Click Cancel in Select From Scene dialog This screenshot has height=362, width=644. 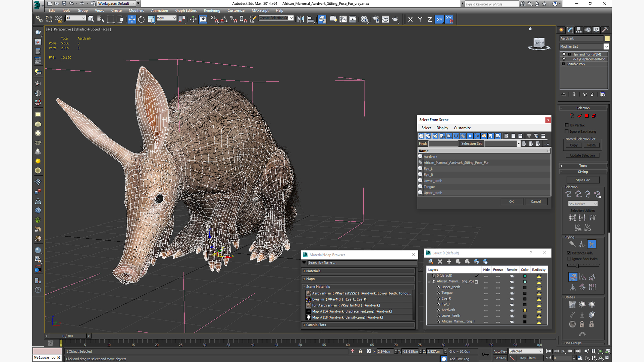tap(536, 201)
